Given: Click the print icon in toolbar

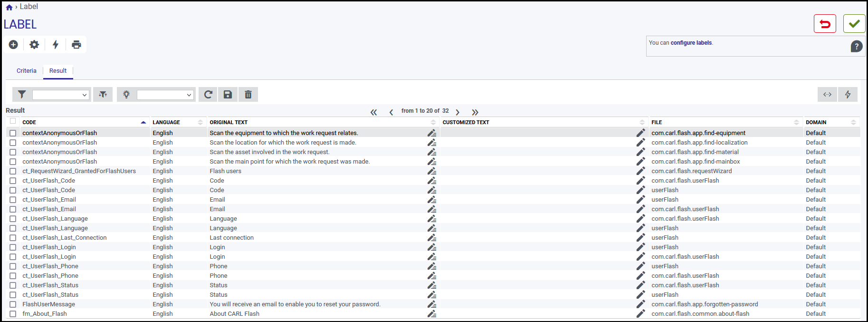Looking at the screenshot, I should coord(76,45).
